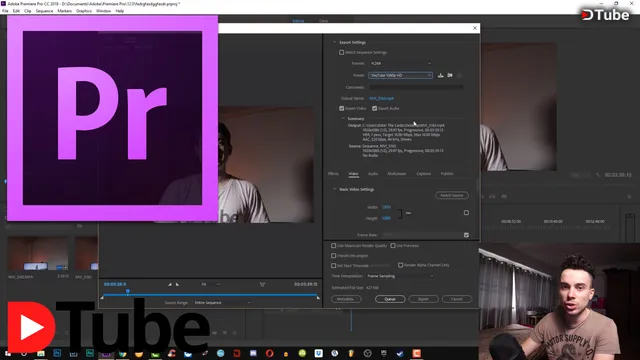The image size is (640, 360).
Task: Close the Export Settings dialog
Action: [475, 28]
